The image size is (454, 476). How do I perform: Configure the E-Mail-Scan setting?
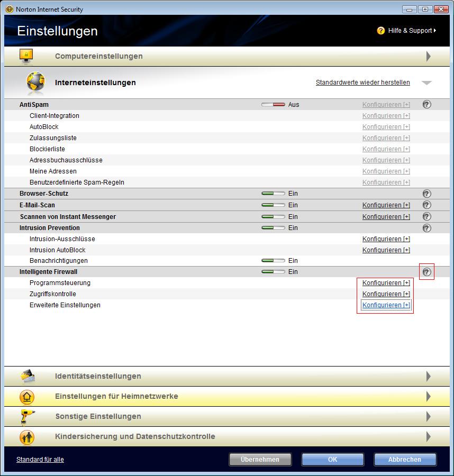386,205
